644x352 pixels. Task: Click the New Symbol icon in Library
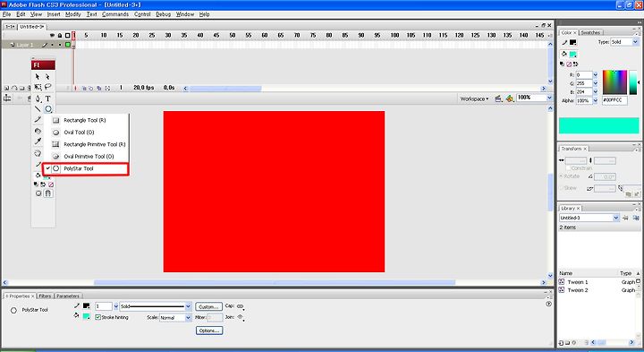tap(561, 342)
